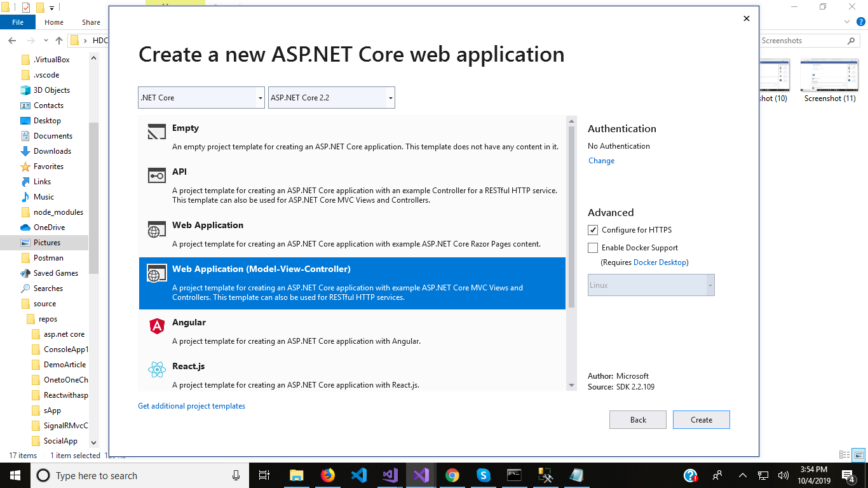Switch to details view in Explorer
Image resolution: width=868 pixels, height=488 pixels.
(844, 455)
